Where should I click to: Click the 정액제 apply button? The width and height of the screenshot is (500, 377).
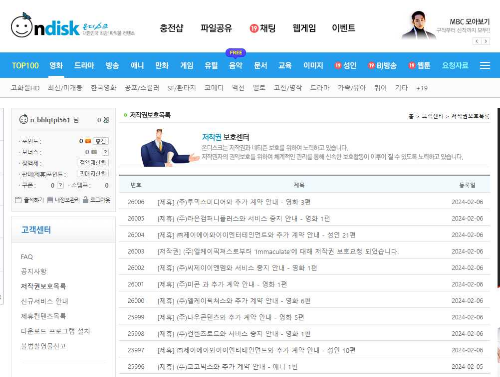93,163
